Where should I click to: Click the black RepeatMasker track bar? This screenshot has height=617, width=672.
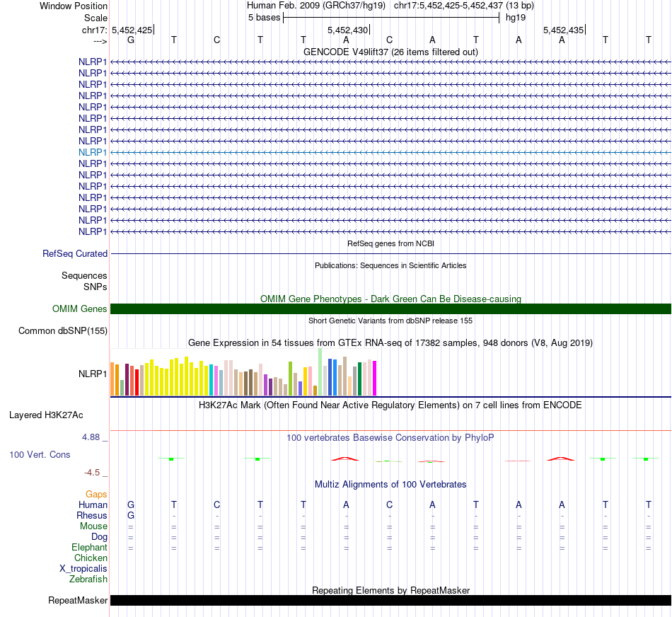[390, 600]
